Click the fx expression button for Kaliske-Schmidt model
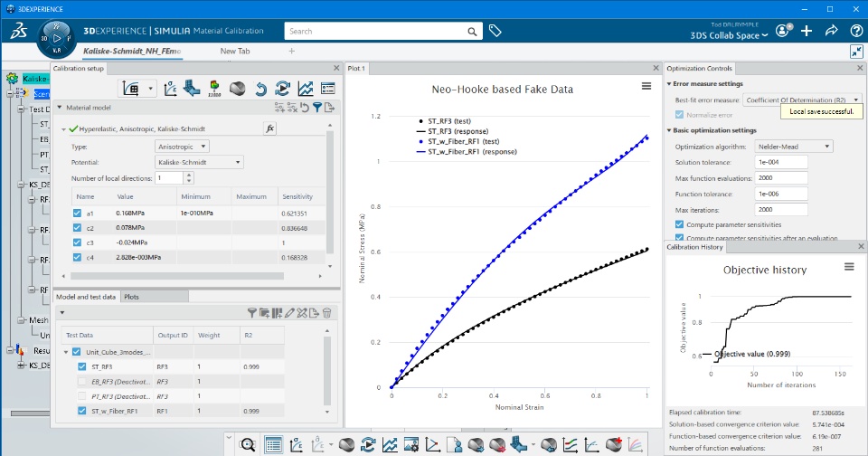The width and height of the screenshot is (868, 456). click(269, 128)
